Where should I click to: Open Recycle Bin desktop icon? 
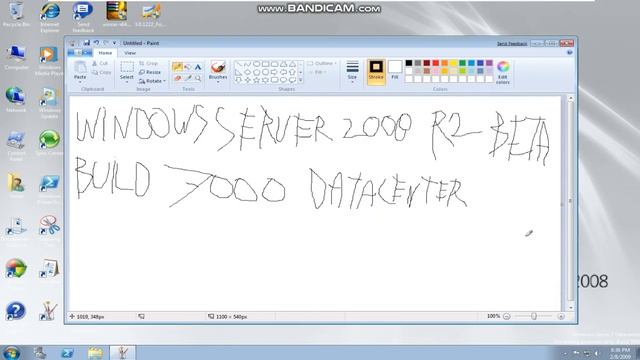pyautogui.click(x=16, y=15)
